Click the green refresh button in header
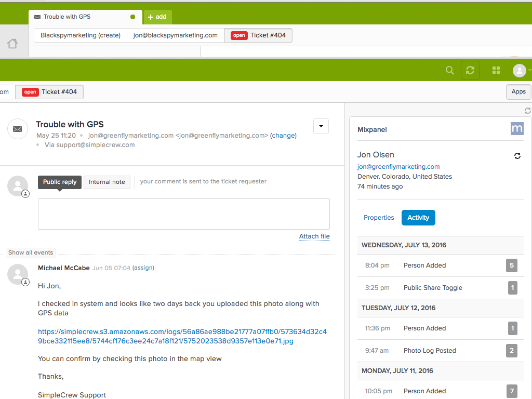532x399 pixels. click(470, 70)
